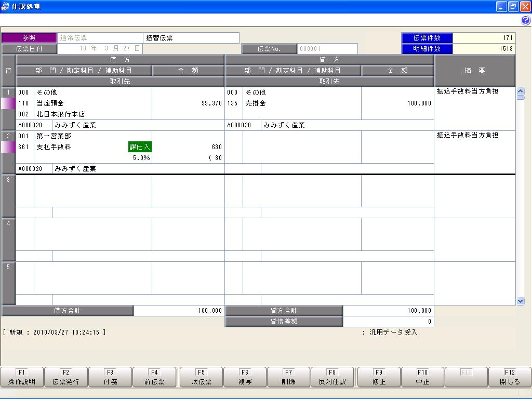Click the purple marker on row 1
This screenshot has width=532, height=399.
[8, 103]
